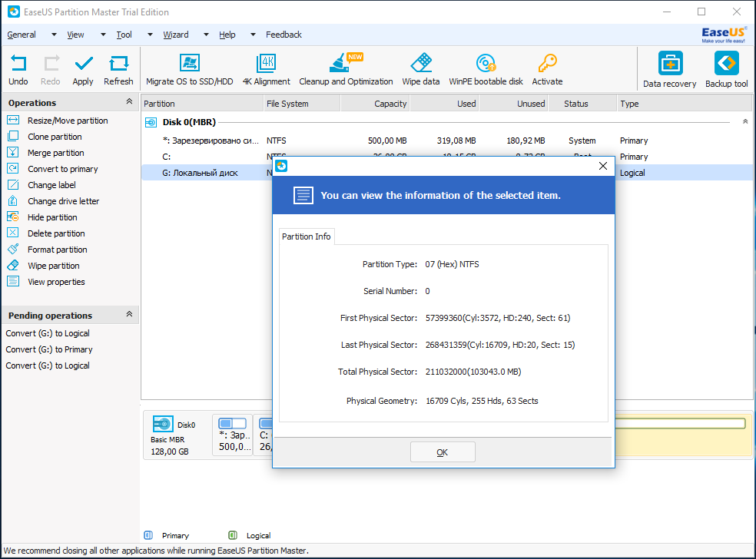This screenshot has width=756, height=559.
Task: Expand dropdown arrow next to General
Action: pyautogui.click(x=54, y=35)
